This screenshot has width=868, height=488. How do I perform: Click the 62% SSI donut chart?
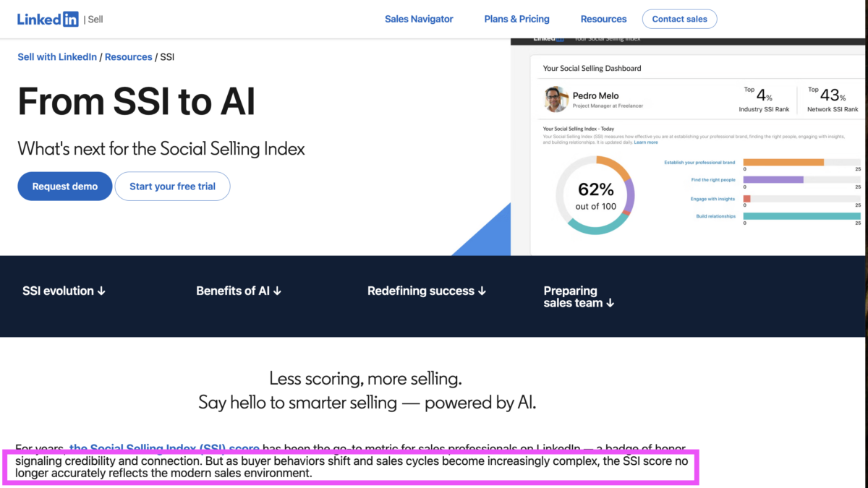595,195
